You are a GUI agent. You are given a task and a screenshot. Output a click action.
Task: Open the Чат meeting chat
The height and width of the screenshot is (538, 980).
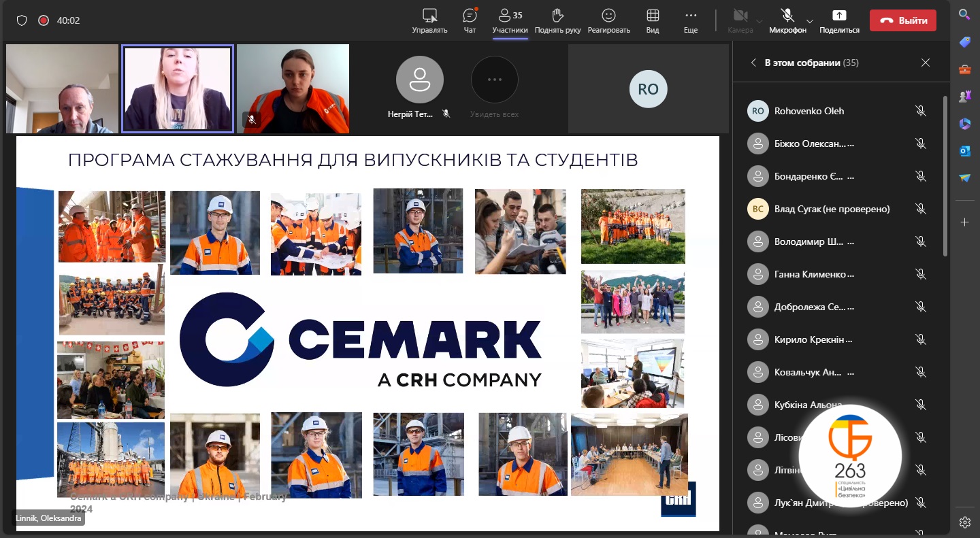[x=470, y=20]
